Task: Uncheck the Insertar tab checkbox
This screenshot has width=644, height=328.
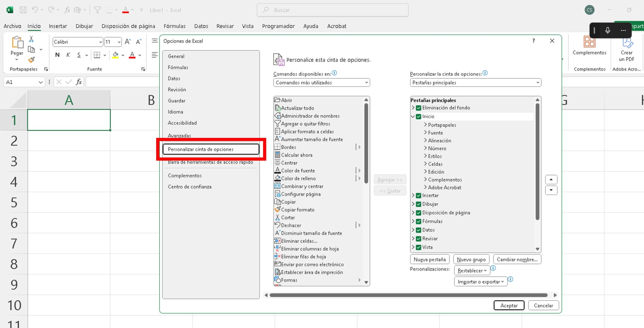Action: tap(419, 195)
